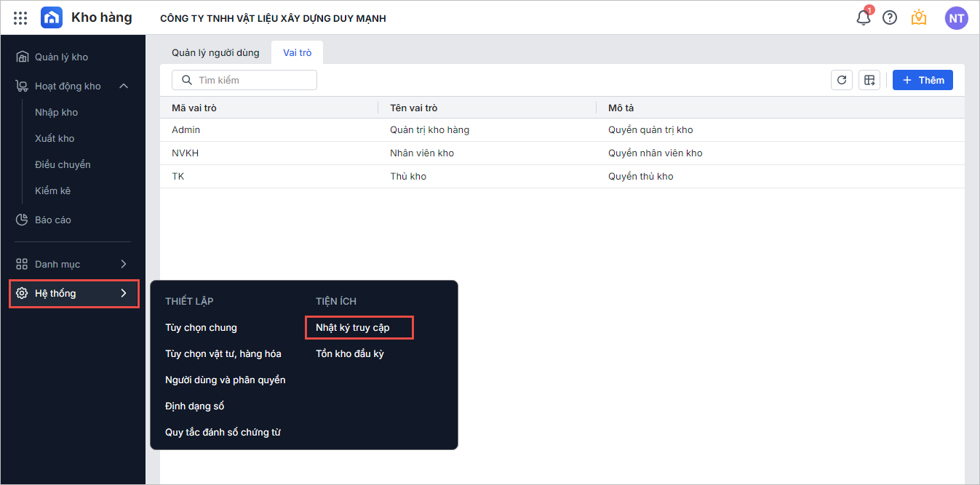
Task: Open Báo cáo in sidebar
Action: tap(53, 220)
